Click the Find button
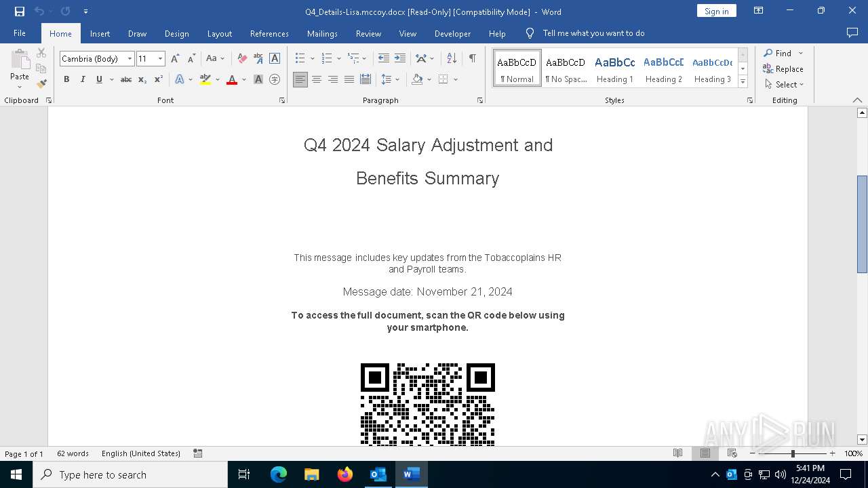868x488 pixels. (x=777, y=53)
